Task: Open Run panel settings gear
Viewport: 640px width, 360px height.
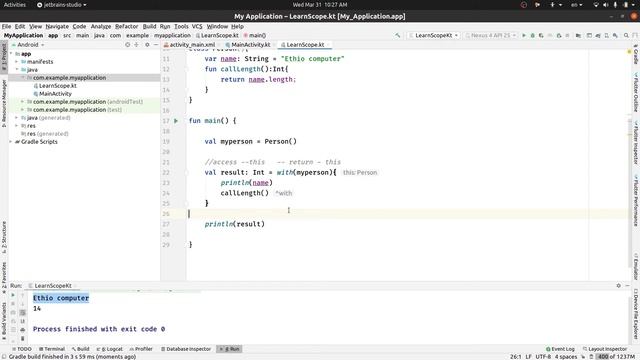Action: (618, 286)
